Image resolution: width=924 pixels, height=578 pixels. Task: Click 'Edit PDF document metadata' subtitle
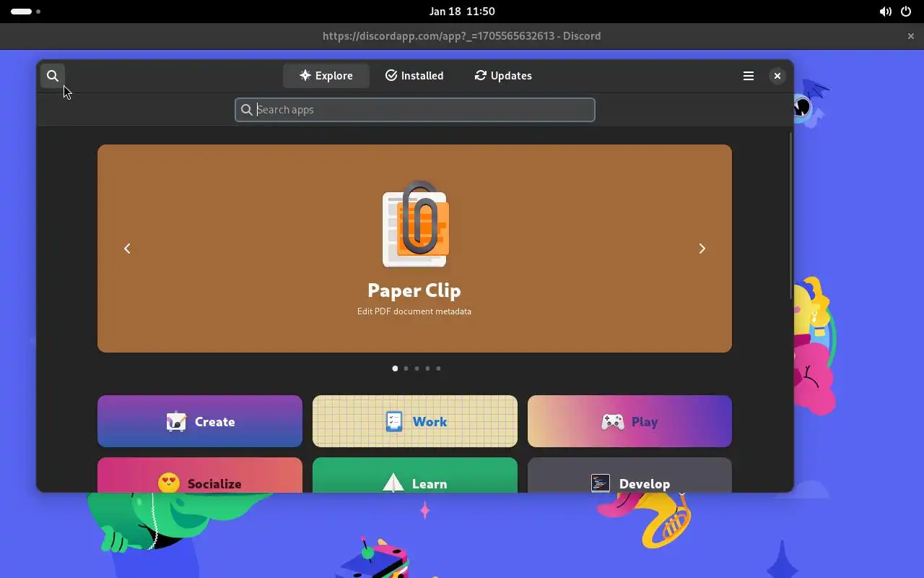tap(414, 311)
